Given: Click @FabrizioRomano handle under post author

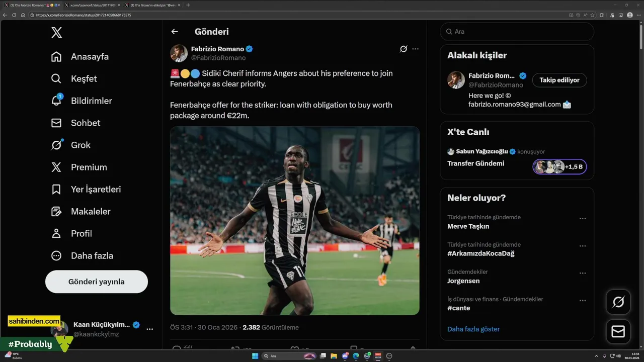Looking at the screenshot, I should coord(218,58).
